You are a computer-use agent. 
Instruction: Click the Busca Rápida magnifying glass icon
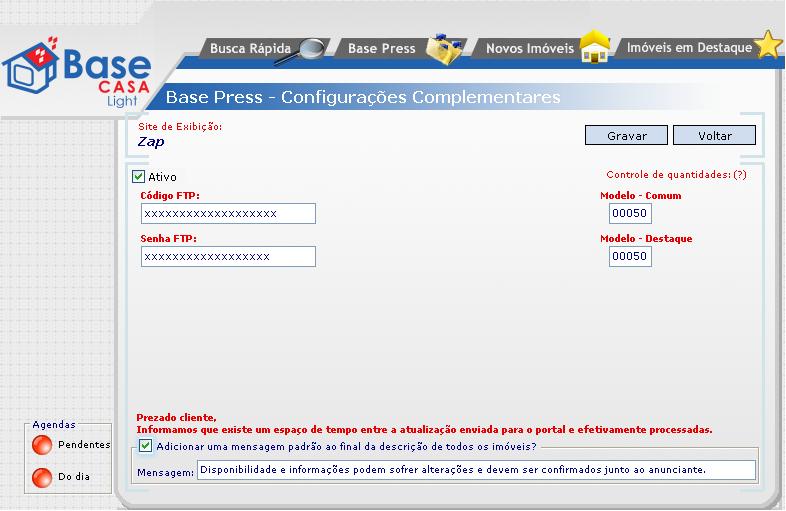313,49
